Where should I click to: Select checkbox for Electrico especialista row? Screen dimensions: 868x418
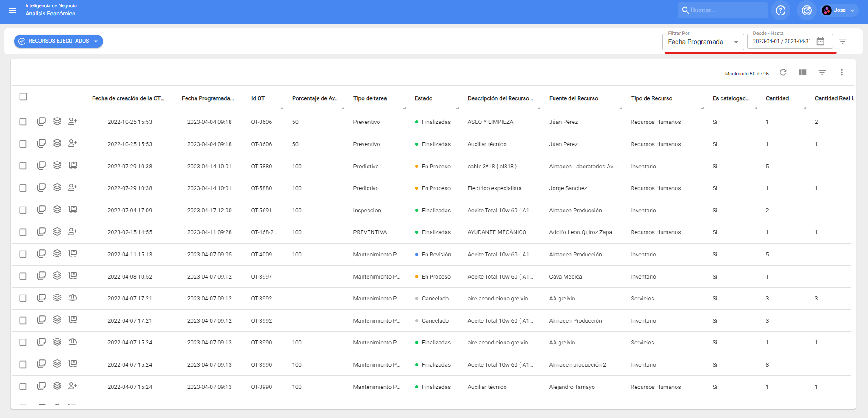click(23, 188)
